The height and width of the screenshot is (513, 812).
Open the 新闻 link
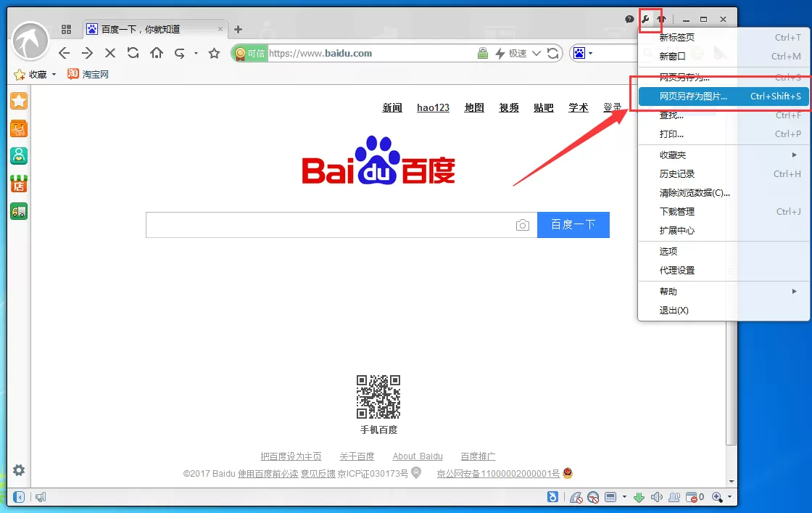click(392, 107)
